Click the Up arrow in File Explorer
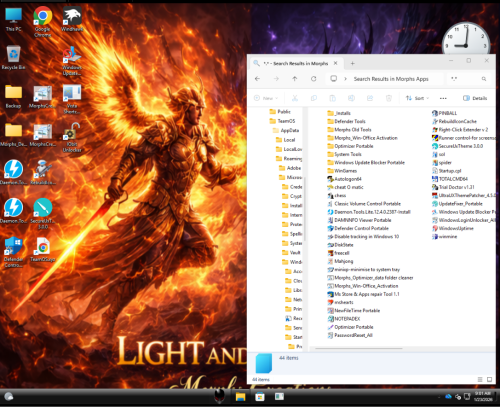The width and height of the screenshot is (500, 407). pos(295,79)
